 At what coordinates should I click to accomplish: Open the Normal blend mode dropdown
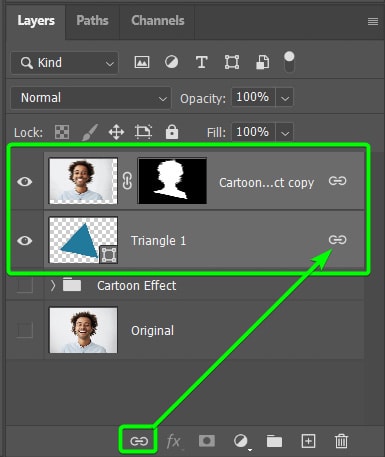[x=91, y=98]
